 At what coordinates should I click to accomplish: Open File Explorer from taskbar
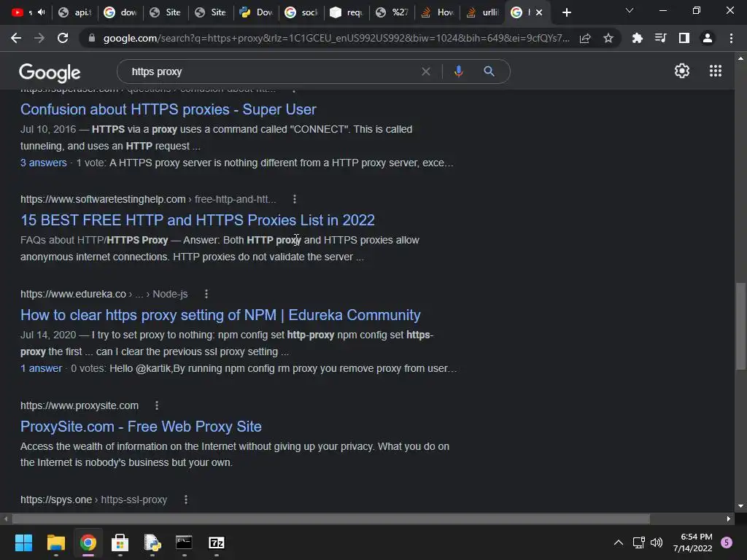tap(55, 542)
